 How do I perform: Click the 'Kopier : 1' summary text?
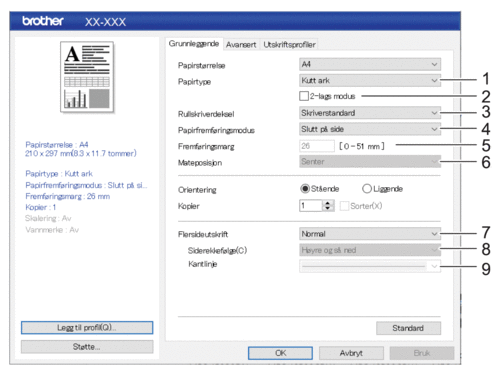[41, 207]
